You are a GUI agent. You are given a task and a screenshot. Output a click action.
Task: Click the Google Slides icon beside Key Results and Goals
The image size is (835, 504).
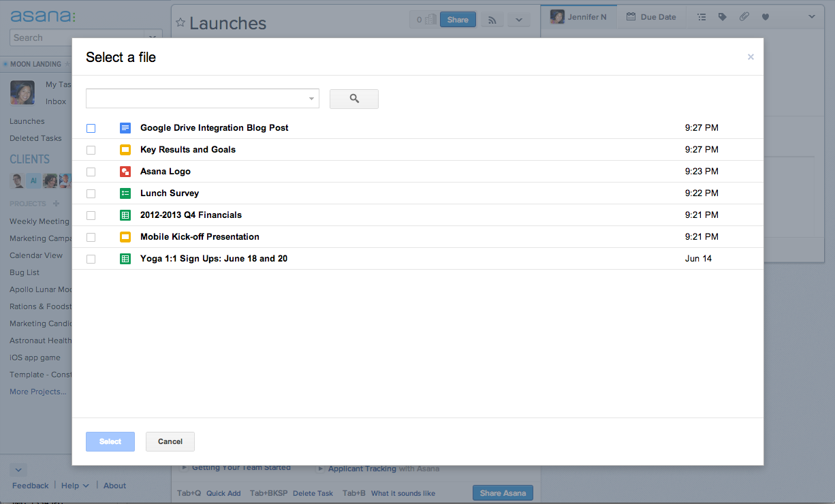[125, 149]
